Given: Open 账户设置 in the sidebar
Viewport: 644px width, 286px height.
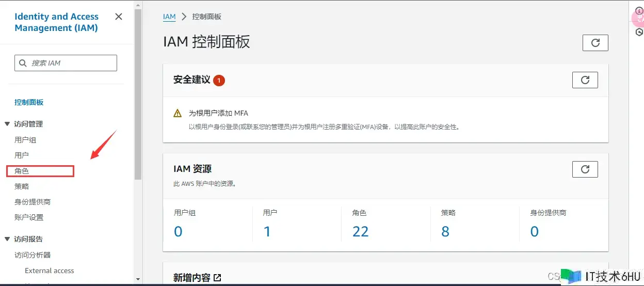Looking at the screenshot, I should [29, 217].
